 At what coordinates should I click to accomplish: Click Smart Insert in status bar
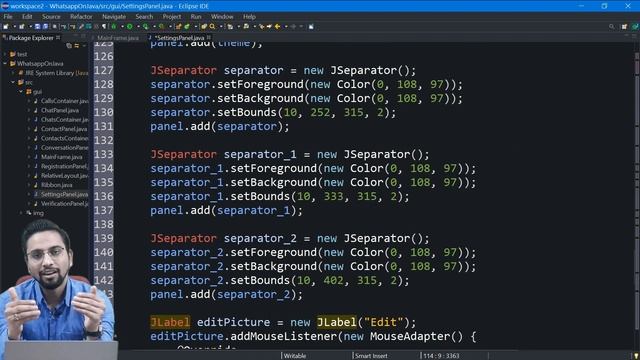371,356
